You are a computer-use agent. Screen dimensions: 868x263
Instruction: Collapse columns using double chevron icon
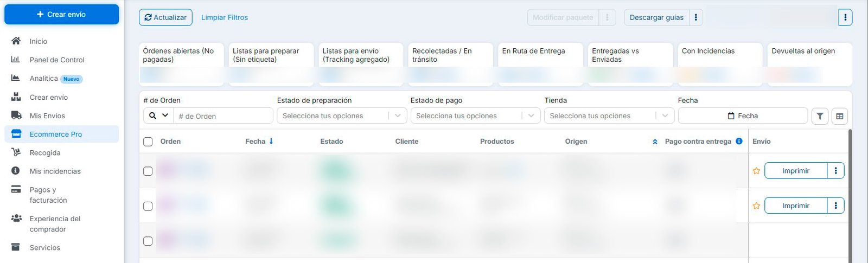pos(655,142)
